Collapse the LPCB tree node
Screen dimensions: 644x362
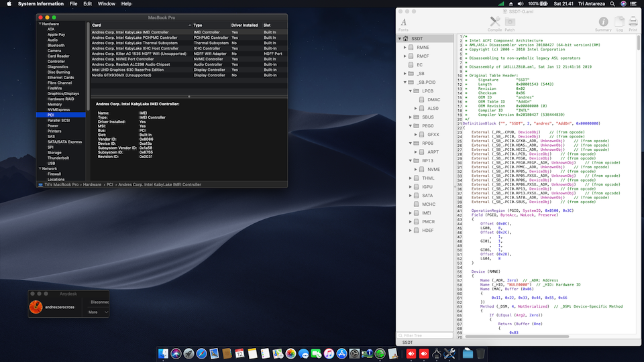click(411, 90)
